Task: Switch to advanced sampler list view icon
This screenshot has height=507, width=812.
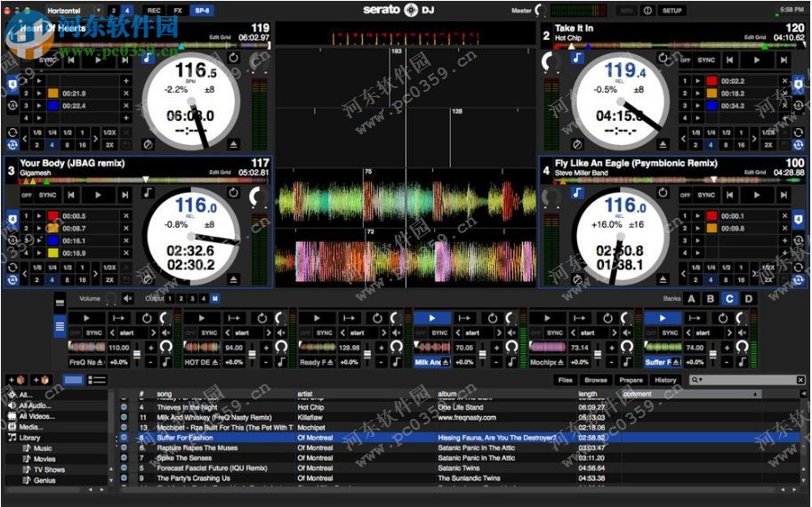Action: coord(60,326)
